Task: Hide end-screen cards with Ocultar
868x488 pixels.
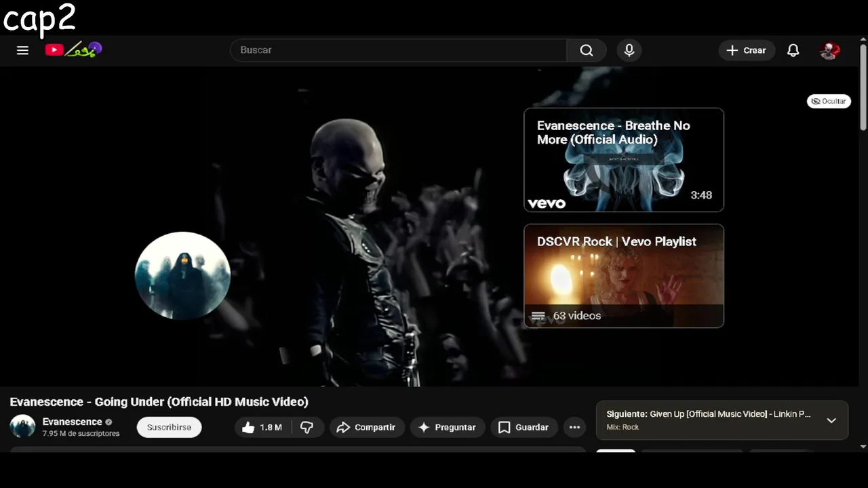Action: (829, 101)
